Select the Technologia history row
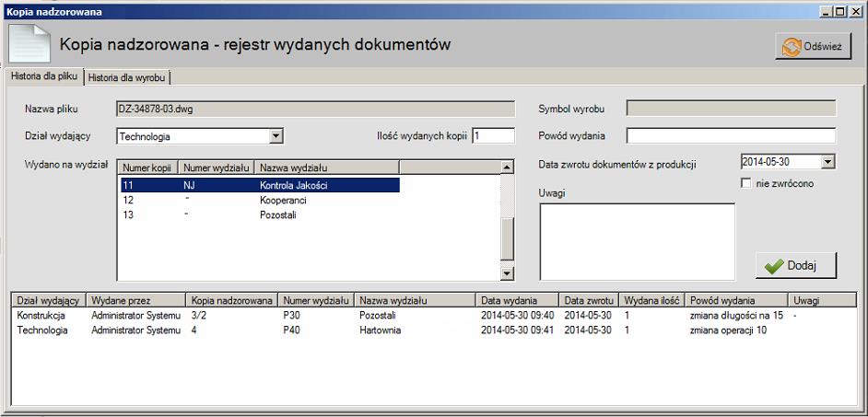Viewport: 868px width, 417px height. tap(434, 330)
